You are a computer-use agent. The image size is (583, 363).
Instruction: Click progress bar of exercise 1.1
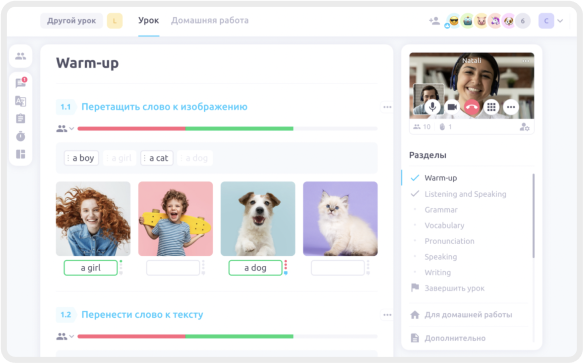(227, 129)
